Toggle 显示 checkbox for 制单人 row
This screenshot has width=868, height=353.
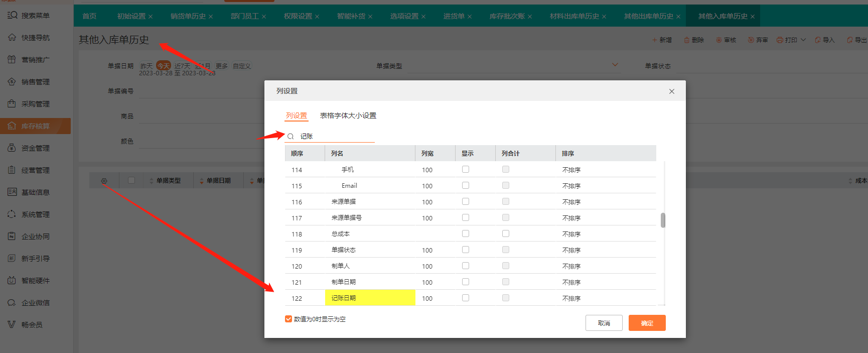tap(466, 266)
